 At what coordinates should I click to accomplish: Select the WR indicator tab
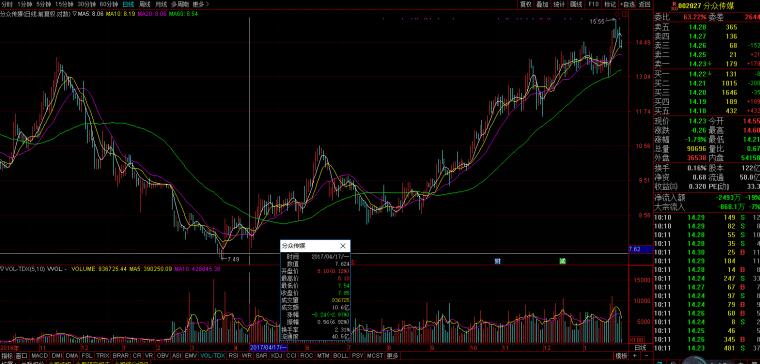(246, 356)
